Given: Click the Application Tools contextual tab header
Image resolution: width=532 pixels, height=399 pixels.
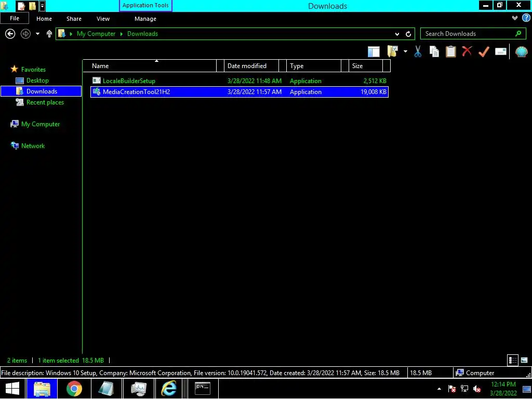Looking at the screenshot, I should point(145,5).
